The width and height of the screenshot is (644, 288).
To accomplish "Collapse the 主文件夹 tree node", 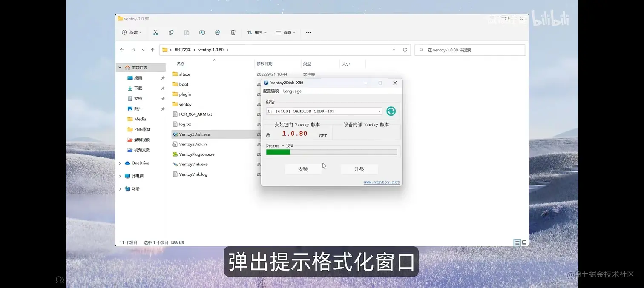I will pos(120,68).
